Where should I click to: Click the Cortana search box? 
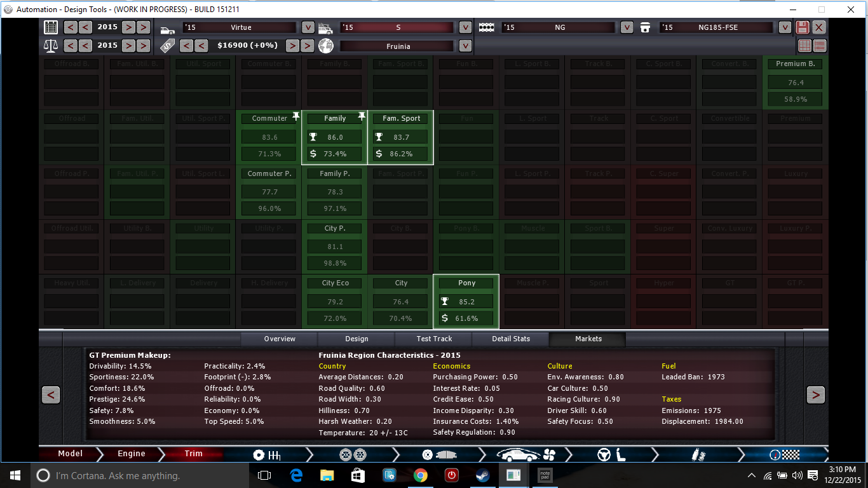pos(140,475)
